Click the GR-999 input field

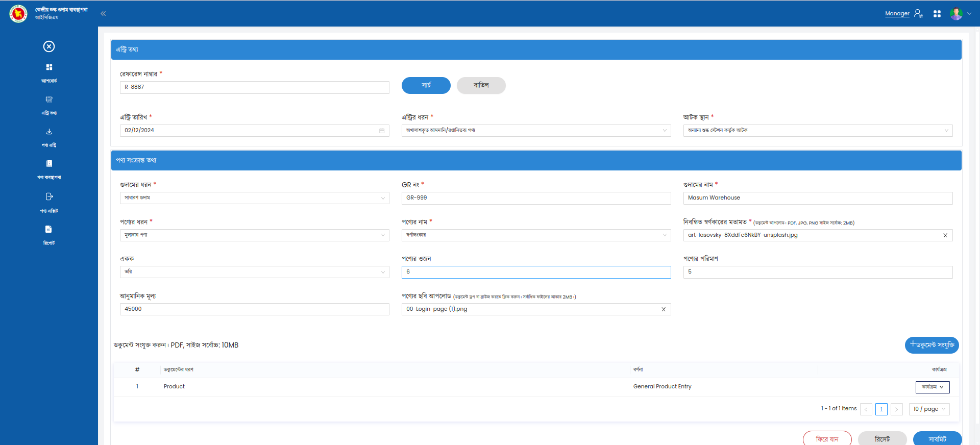pyautogui.click(x=536, y=198)
